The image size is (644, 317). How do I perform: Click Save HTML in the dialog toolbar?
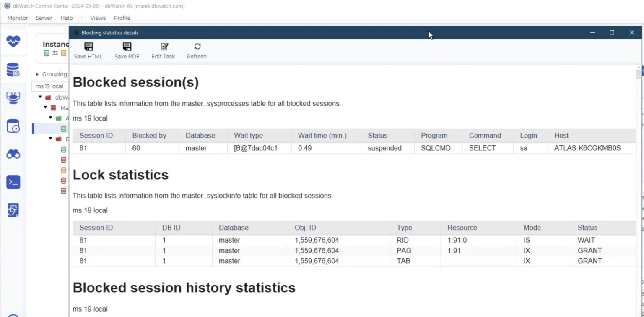pyautogui.click(x=88, y=50)
